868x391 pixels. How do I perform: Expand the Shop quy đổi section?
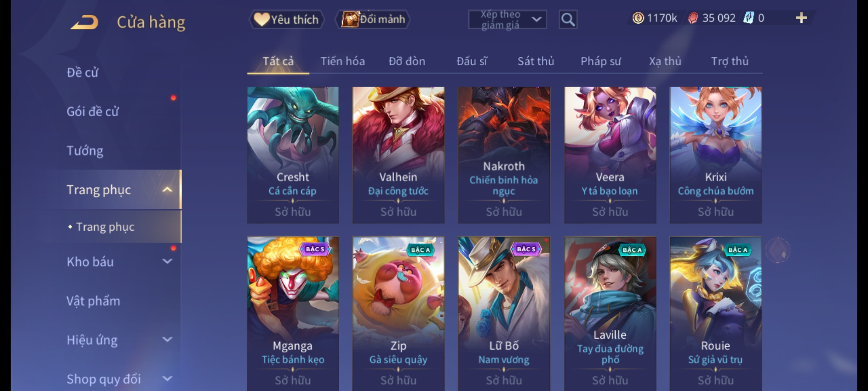167,379
